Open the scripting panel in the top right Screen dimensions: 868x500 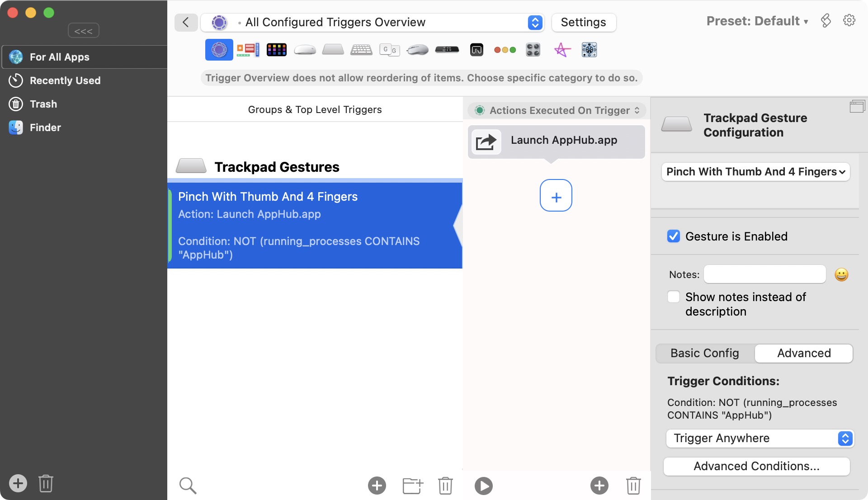click(x=826, y=20)
